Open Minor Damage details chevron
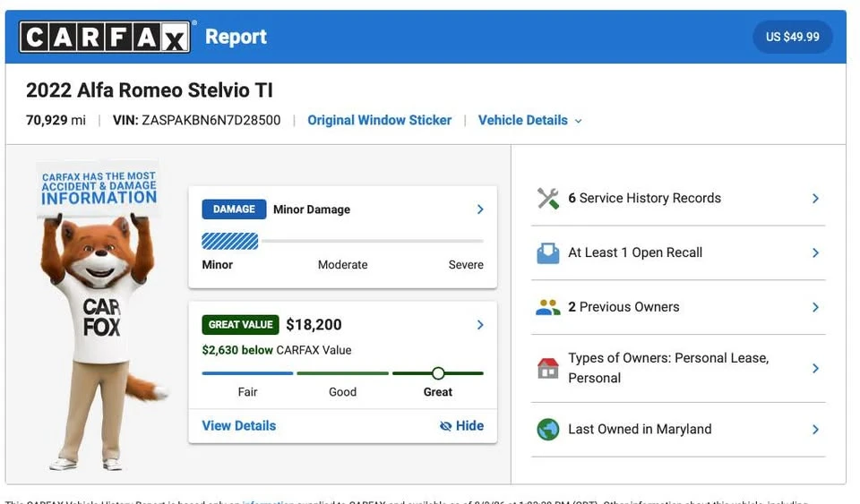 click(x=480, y=209)
